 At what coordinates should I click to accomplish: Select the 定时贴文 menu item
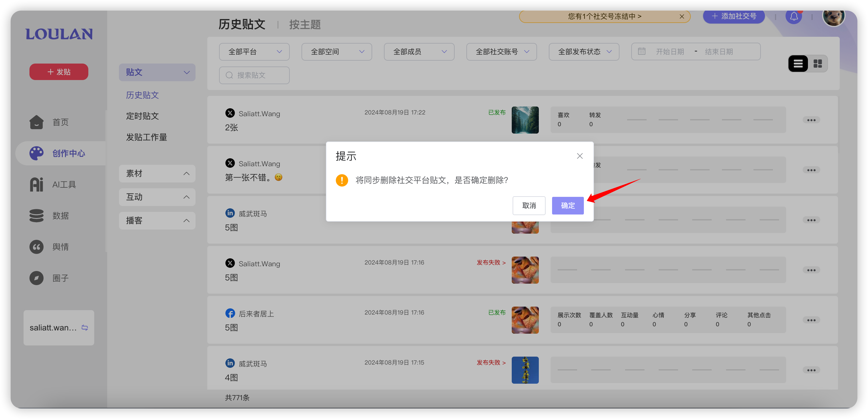pyautogui.click(x=142, y=116)
